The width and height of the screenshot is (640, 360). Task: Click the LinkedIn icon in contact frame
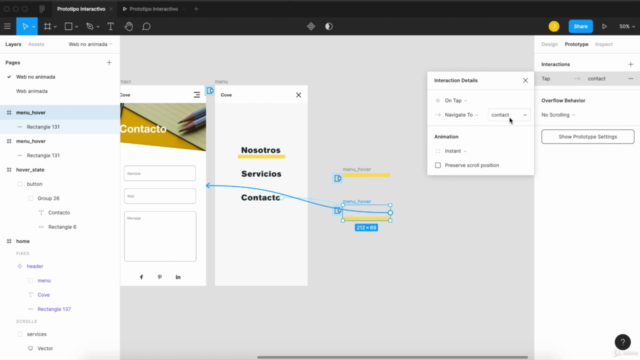(x=178, y=277)
